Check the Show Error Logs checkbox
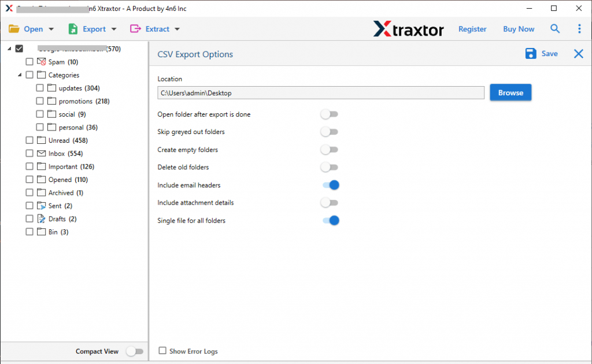The image size is (592, 364). pos(162,351)
